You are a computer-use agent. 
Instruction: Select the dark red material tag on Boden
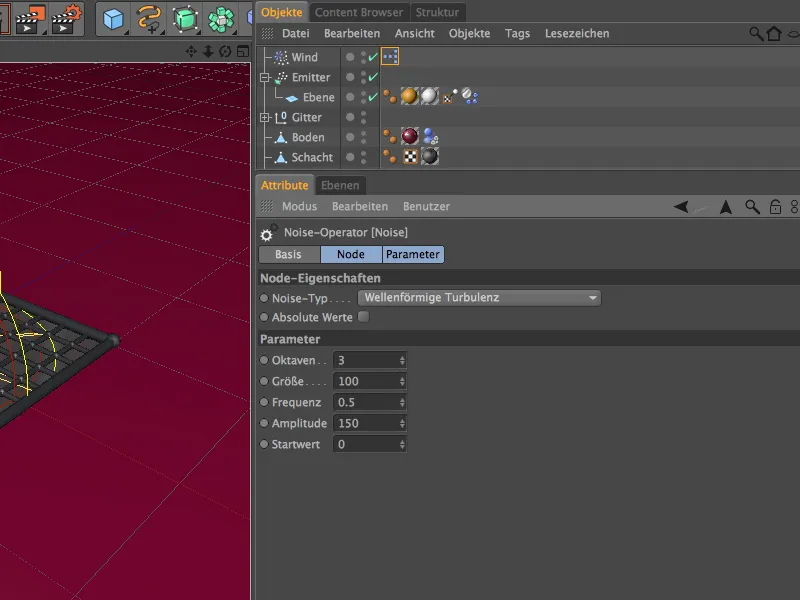pyautogui.click(x=410, y=136)
